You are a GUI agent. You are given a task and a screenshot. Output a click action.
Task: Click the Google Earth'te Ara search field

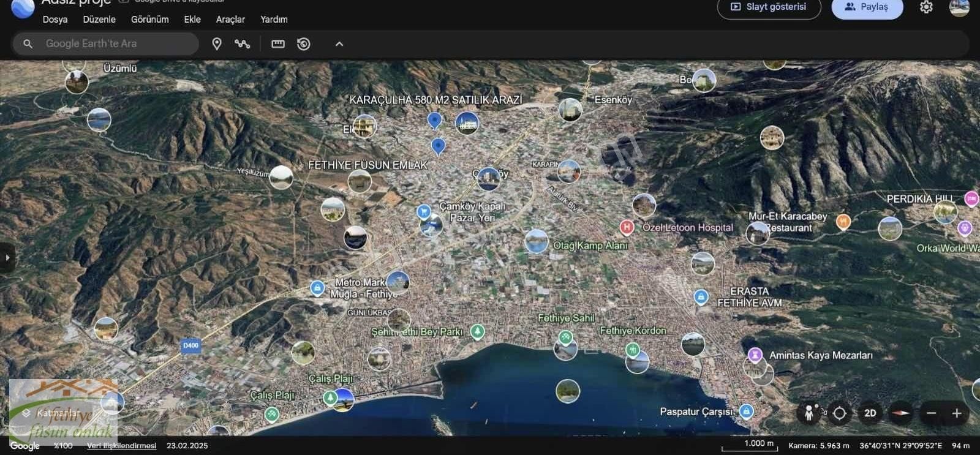pos(106,43)
